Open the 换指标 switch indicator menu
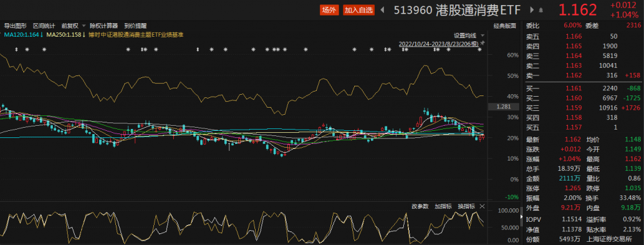Image resolution: width=644 pixels, height=245 pixels. coord(466,206)
